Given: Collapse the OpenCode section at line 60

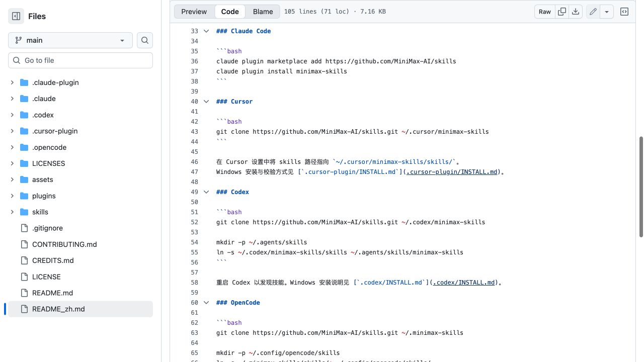Looking at the screenshot, I should click(206, 303).
